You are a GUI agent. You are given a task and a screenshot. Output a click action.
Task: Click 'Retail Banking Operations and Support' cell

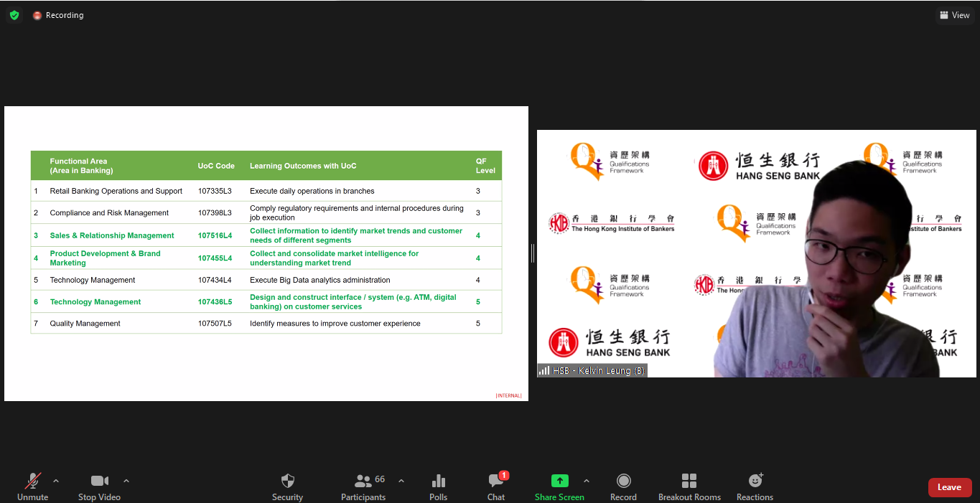click(x=116, y=191)
